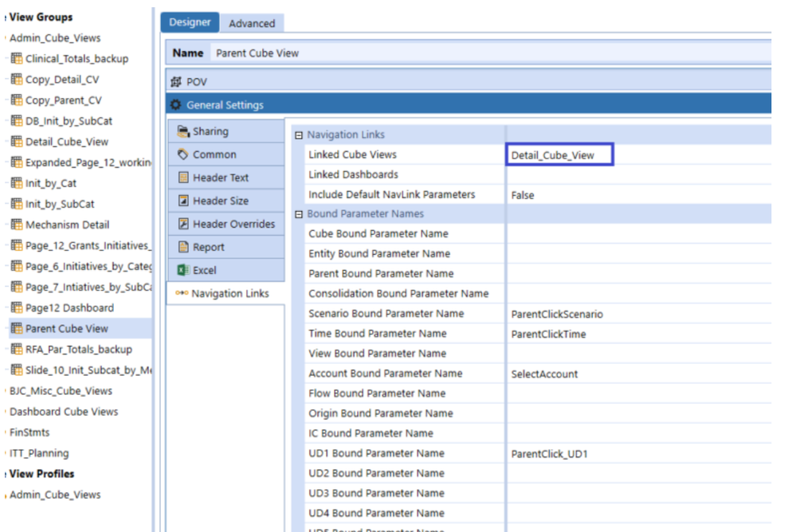
Task: Collapse the Navigation Links section
Action: coord(299,135)
